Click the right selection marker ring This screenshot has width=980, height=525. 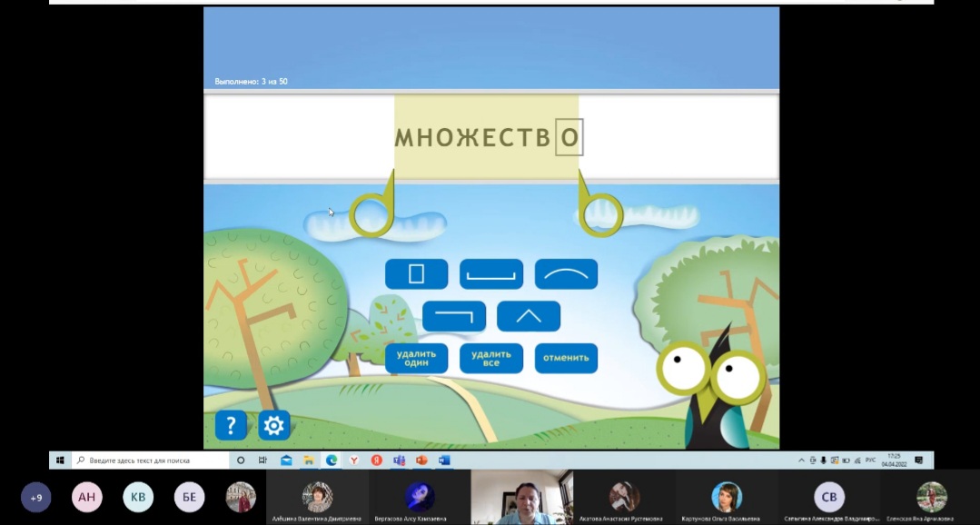(x=603, y=214)
